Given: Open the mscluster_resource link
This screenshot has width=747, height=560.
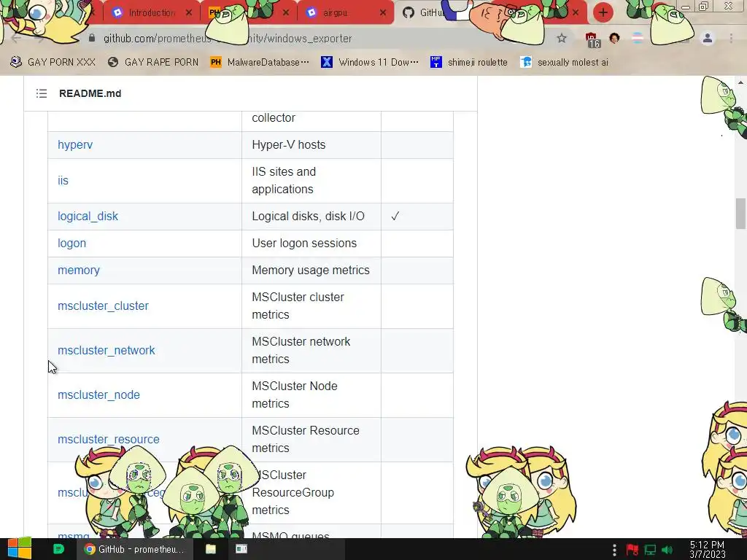Looking at the screenshot, I should (109, 439).
